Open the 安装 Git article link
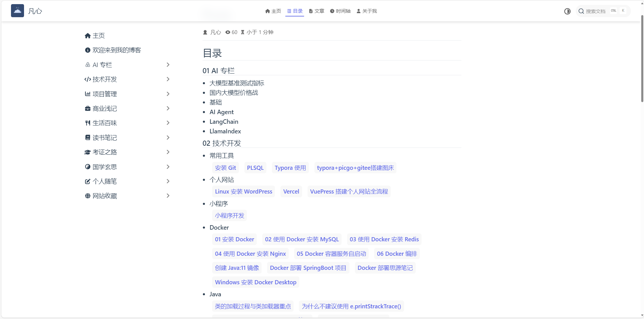Viewport: 644px width, 319px height. (x=226, y=168)
